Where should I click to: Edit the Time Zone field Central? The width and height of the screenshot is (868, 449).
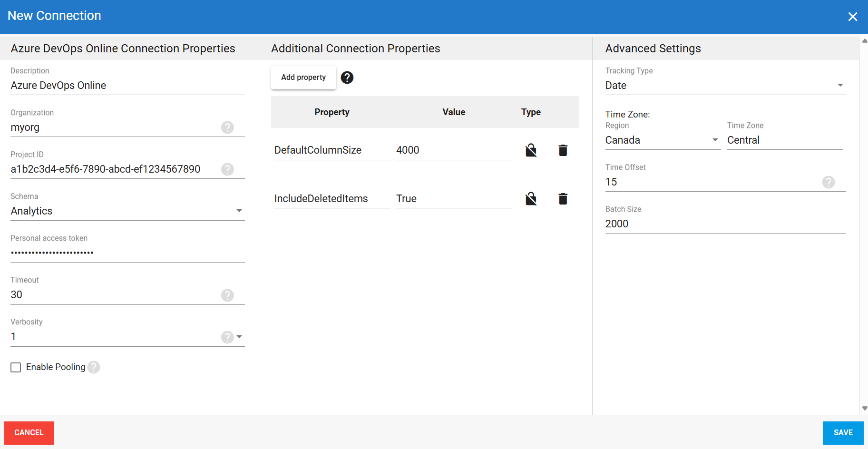[x=785, y=140]
